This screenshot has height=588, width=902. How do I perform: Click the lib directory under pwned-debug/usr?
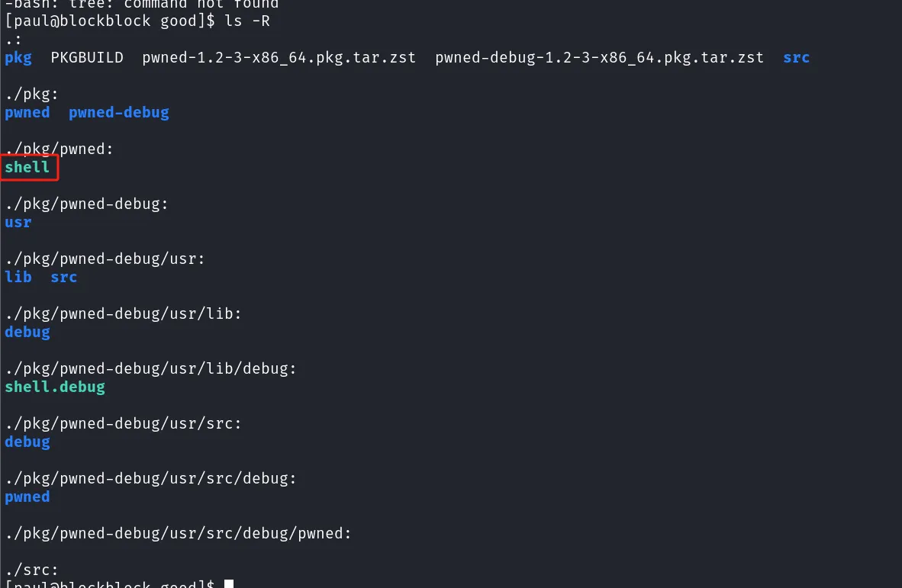click(x=18, y=277)
